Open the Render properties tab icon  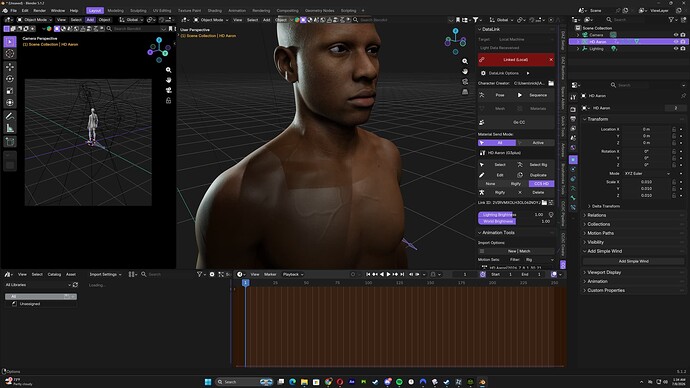click(573, 110)
